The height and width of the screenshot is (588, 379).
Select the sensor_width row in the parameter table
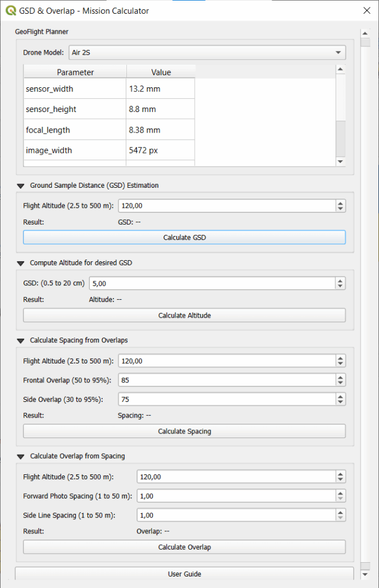pos(74,89)
